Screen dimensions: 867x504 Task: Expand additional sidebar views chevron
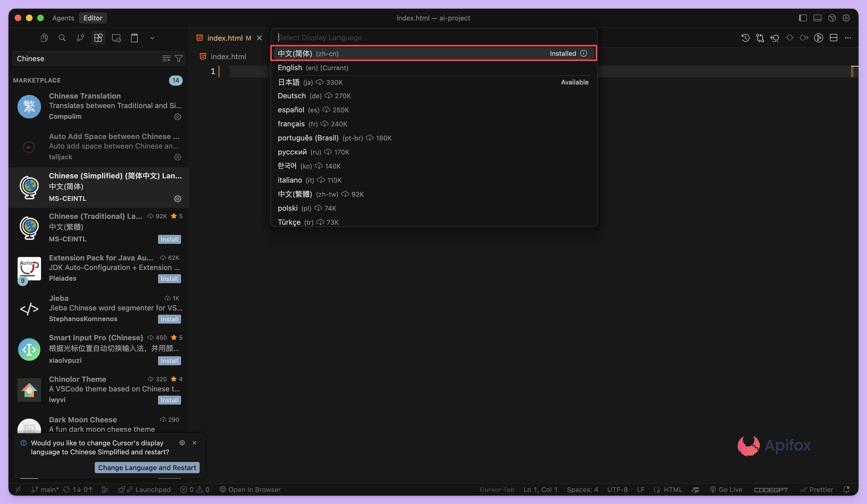pos(152,38)
